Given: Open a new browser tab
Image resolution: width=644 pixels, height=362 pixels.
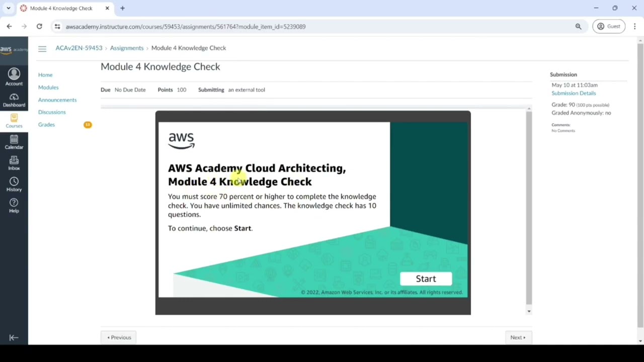Looking at the screenshot, I should (x=122, y=8).
